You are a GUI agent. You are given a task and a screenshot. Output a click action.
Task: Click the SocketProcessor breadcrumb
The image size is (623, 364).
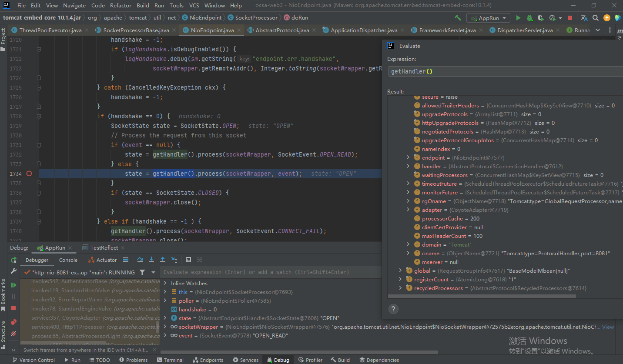pos(256,18)
